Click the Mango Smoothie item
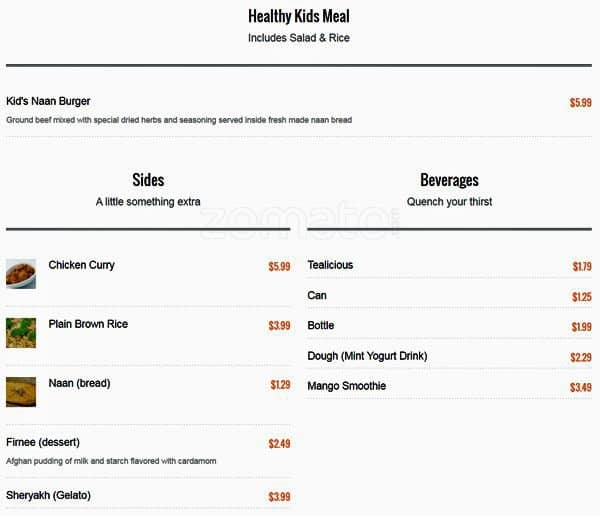 pos(346,386)
